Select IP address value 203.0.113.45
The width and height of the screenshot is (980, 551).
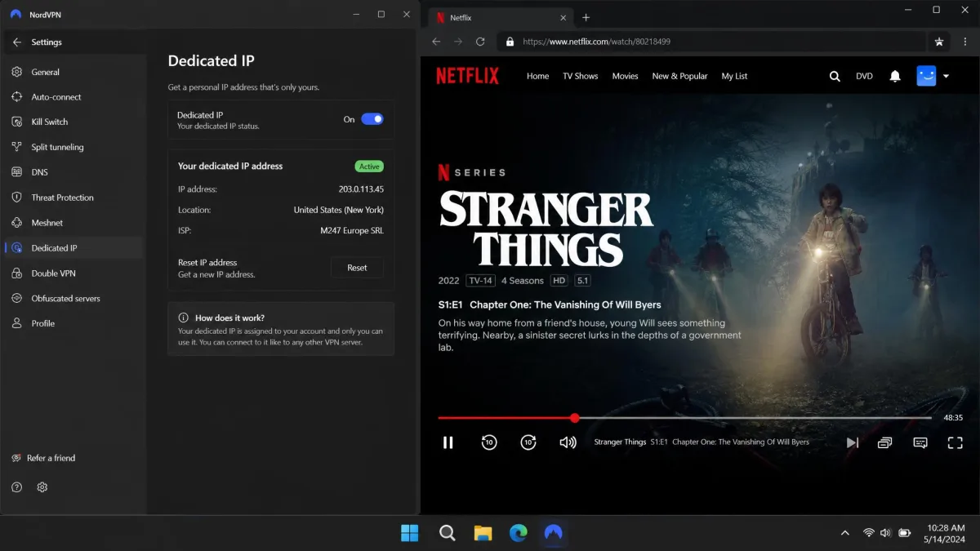click(x=361, y=189)
